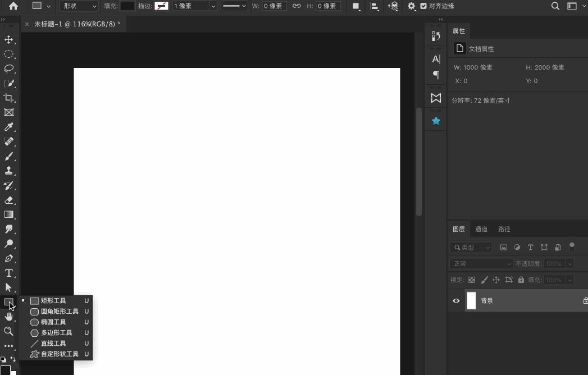
Task: Select the Crop tool
Action: pyautogui.click(x=8, y=98)
